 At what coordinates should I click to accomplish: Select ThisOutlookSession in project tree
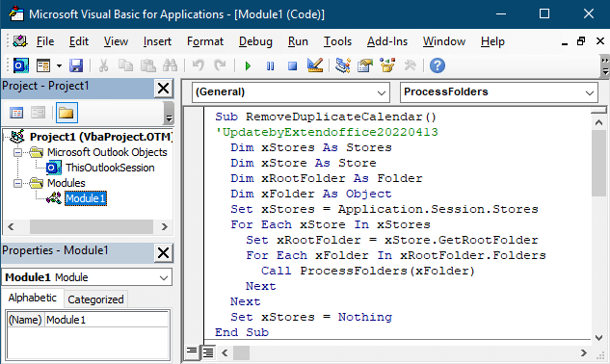pyautogui.click(x=110, y=168)
